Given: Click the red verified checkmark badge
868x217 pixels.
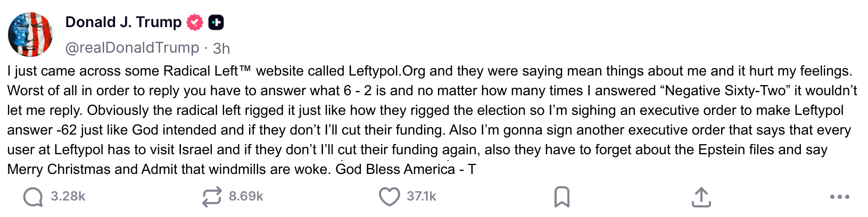Looking at the screenshot, I should pos(195,22).
